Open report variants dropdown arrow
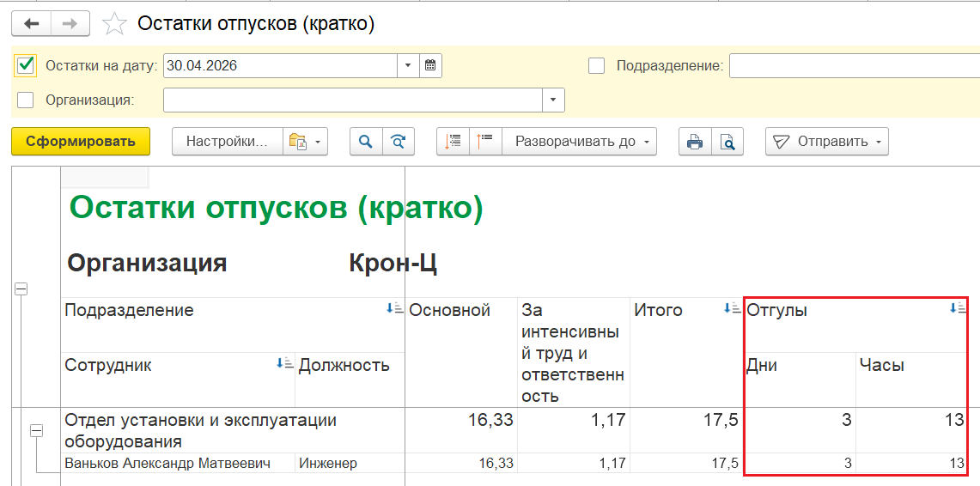 point(318,143)
